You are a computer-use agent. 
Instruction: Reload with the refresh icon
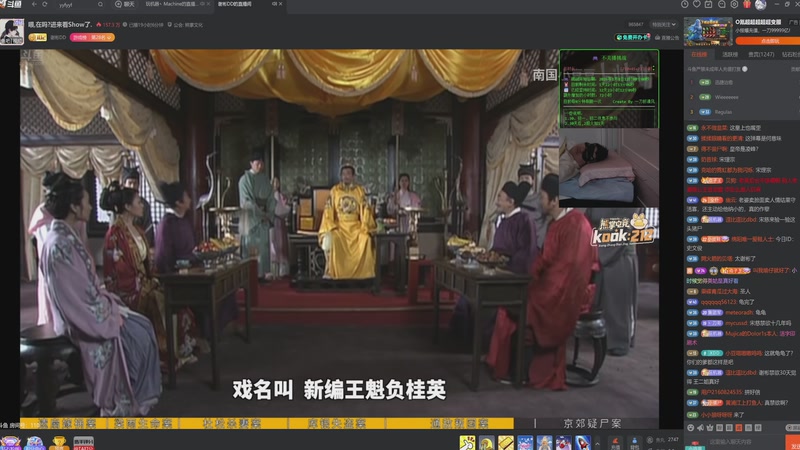click(45, 4)
